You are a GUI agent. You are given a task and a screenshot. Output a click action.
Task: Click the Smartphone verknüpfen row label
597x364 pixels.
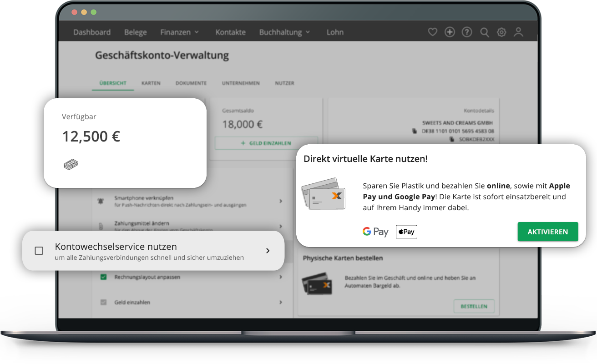coord(144,198)
